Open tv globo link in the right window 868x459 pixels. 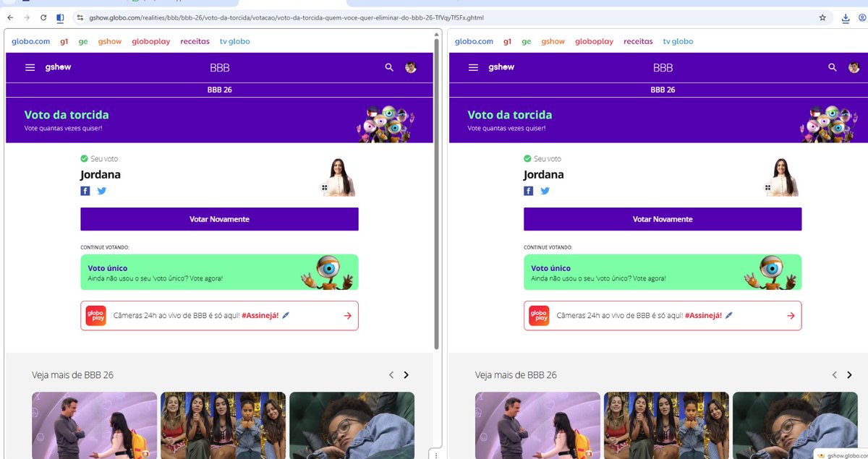pyautogui.click(x=678, y=42)
